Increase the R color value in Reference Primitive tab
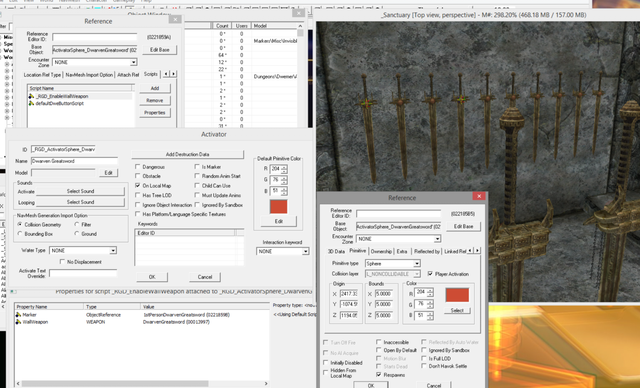The image size is (640, 388). (x=429, y=290)
